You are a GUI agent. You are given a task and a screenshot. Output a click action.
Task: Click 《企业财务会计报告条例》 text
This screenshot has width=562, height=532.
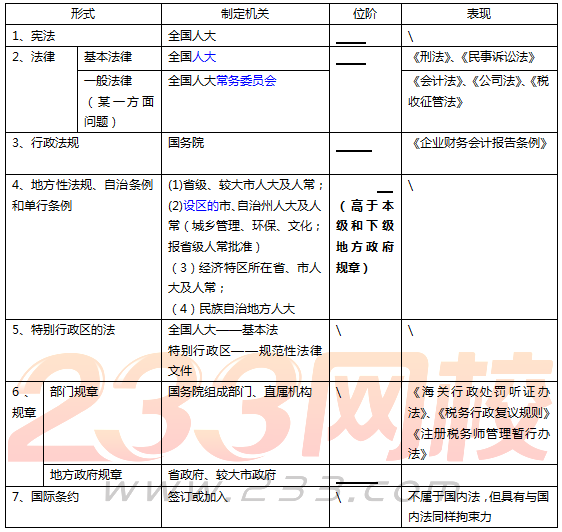coord(479,143)
